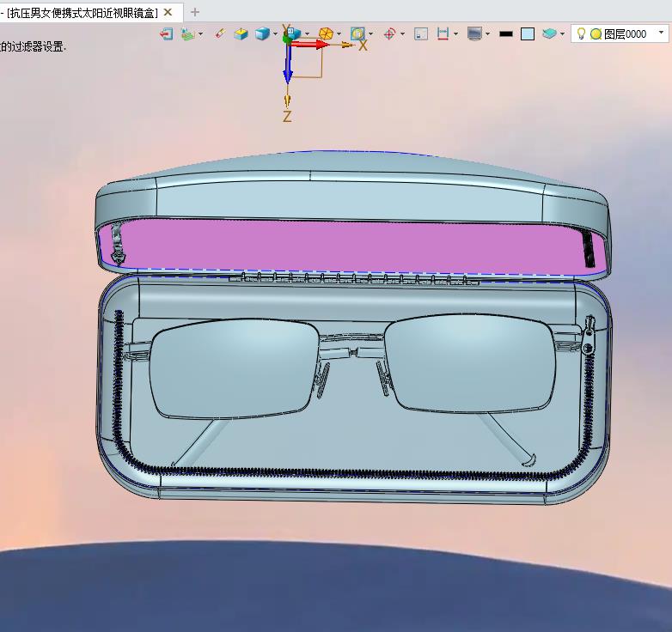Expand the orange polygon icon dropdown

[339, 33]
